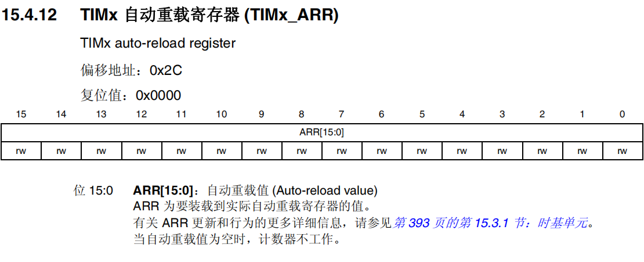Click bit number 5 in the table header
Image resolution: width=644 pixels, height=262 pixels.
tap(422, 114)
